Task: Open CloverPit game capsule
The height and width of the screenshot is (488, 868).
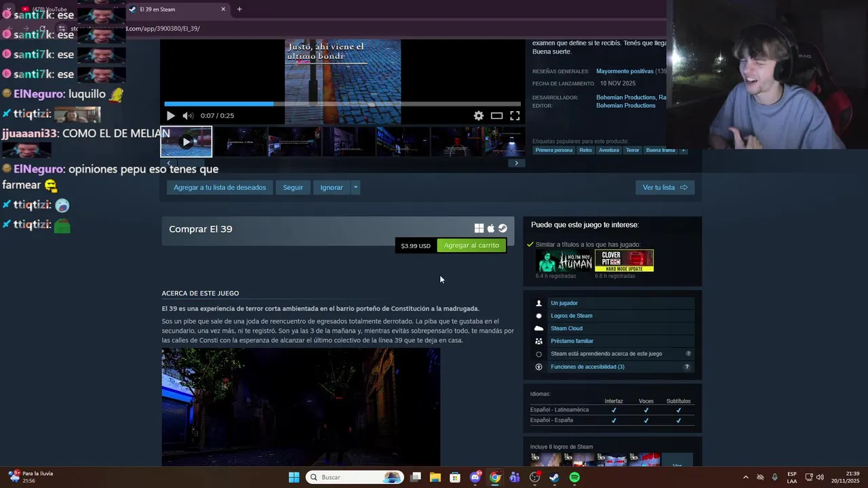Action: (x=624, y=261)
